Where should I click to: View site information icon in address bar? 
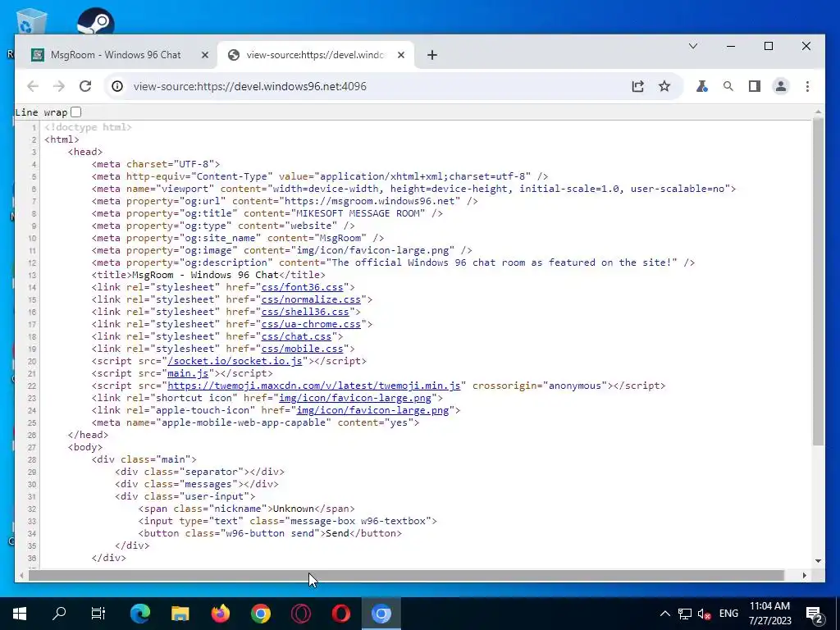click(117, 86)
